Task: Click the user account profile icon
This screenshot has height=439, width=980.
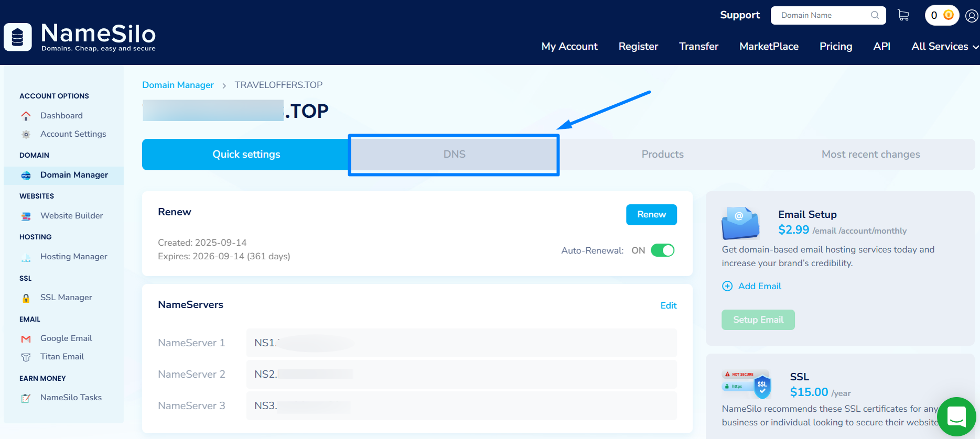Action: tap(971, 16)
